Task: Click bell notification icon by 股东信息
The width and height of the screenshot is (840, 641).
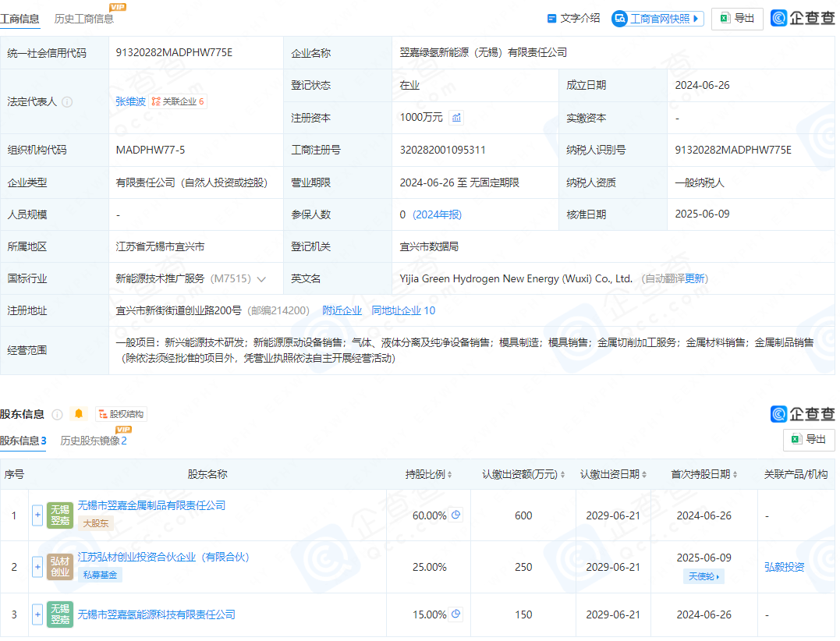Action: [79, 414]
